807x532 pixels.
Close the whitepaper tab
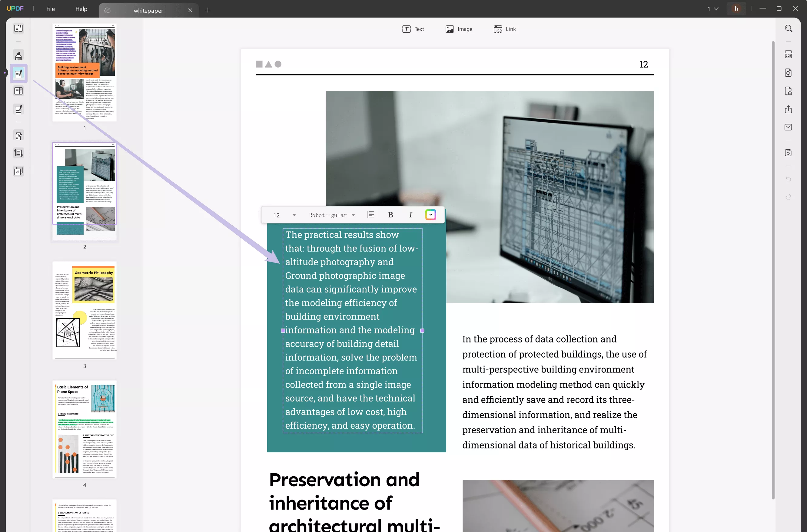[x=190, y=10]
